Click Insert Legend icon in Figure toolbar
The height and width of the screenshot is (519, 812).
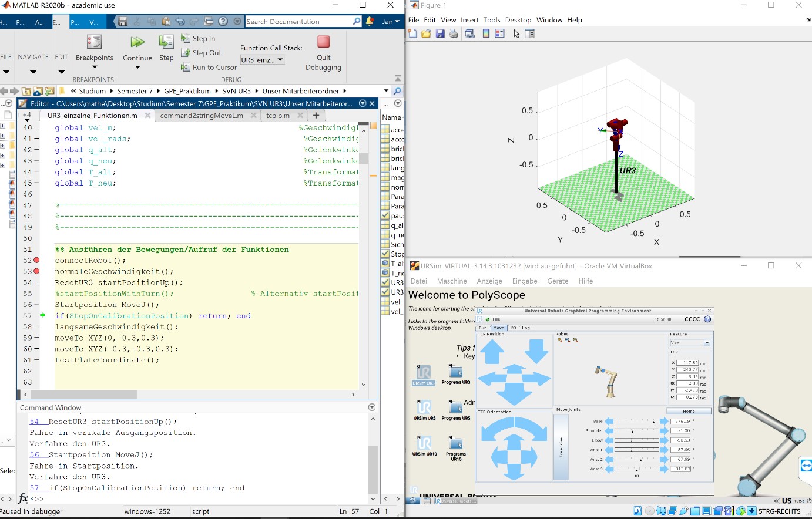[499, 34]
